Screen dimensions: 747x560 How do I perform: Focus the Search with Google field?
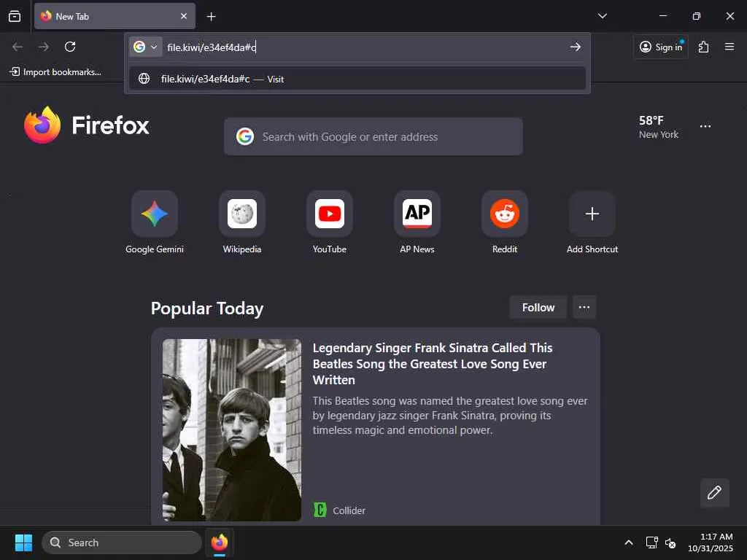point(373,136)
